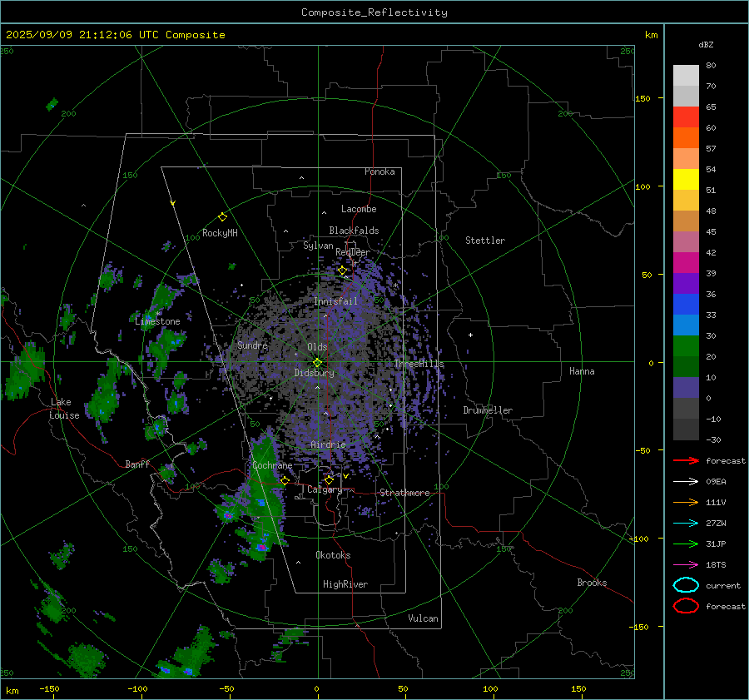Screen dimensions: 749x700
Task: Click the Strathmore city label
Action: (404, 493)
